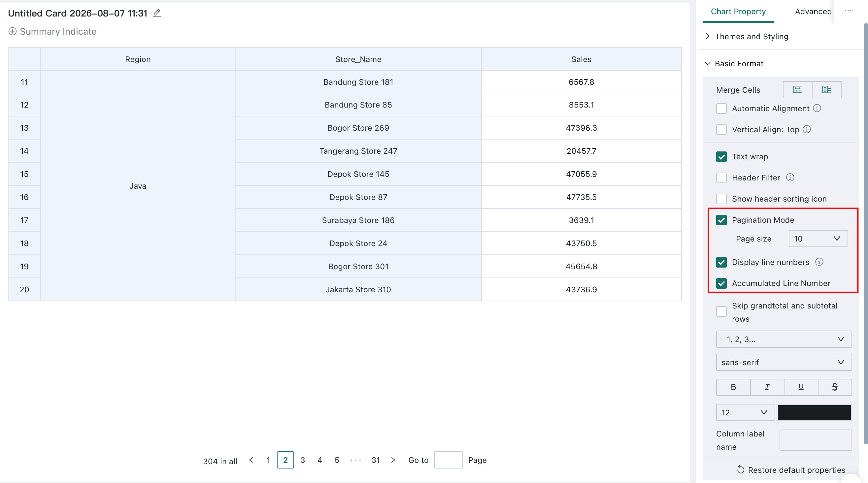Toggle italic for line numbers
The width and height of the screenshot is (868, 483).
click(767, 387)
